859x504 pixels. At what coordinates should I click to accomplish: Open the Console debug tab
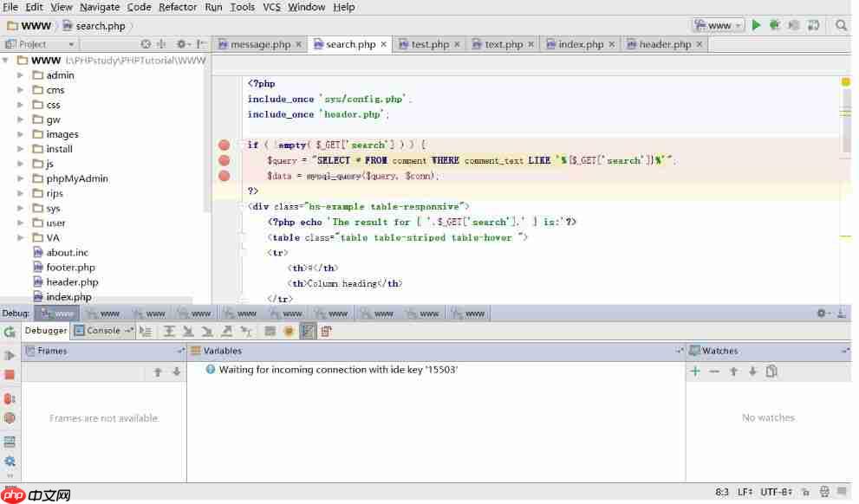click(x=103, y=331)
